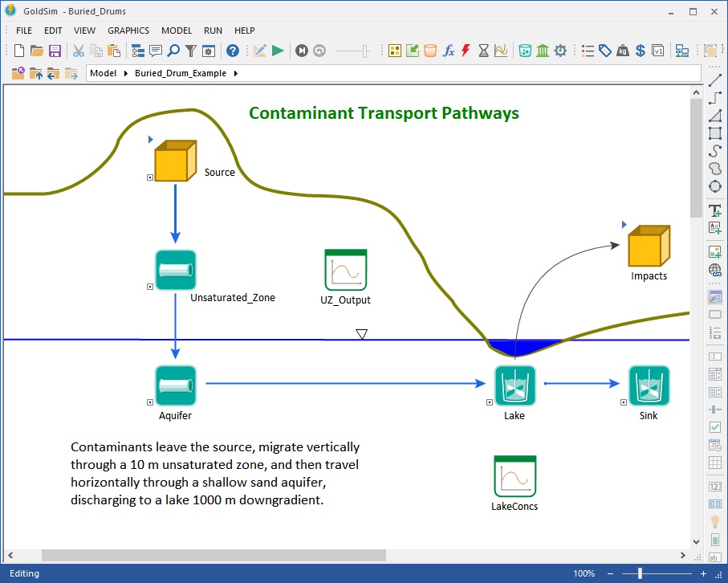Screen dimensions: 728x583
Task: Adjust the zoom slider in status bar
Action: [640, 573]
